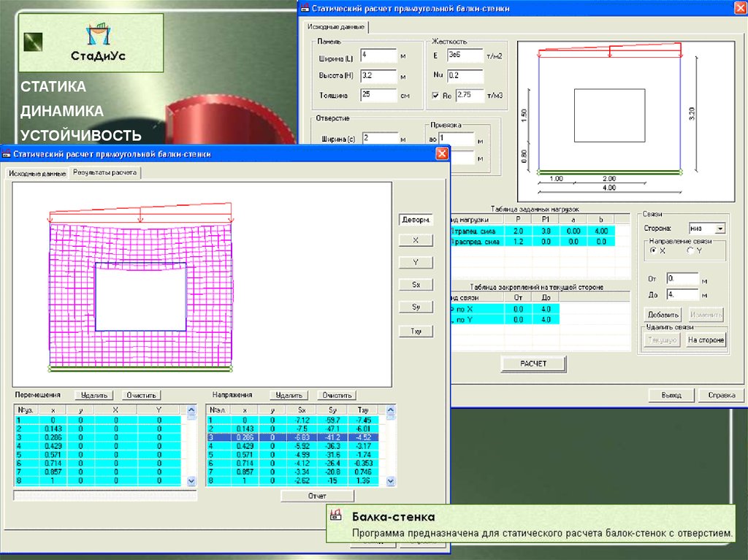Open the Результаты расчета tab
Image resolution: width=748 pixels, height=560 pixels.
click(105, 173)
